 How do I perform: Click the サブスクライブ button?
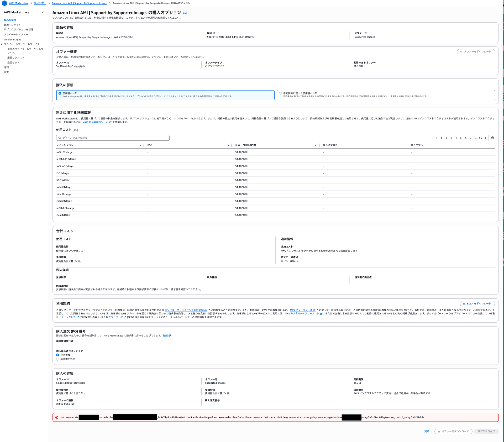click(486, 432)
